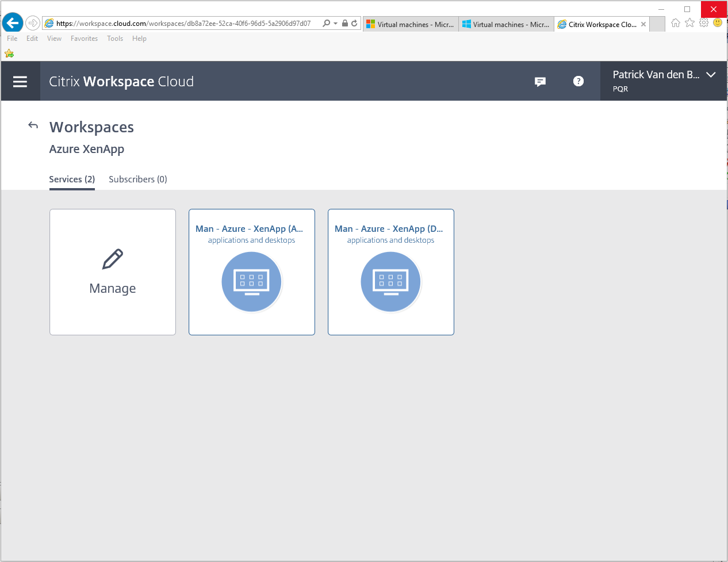Switch to the Services (2) tab
This screenshot has height=562, width=728.
coord(72,179)
